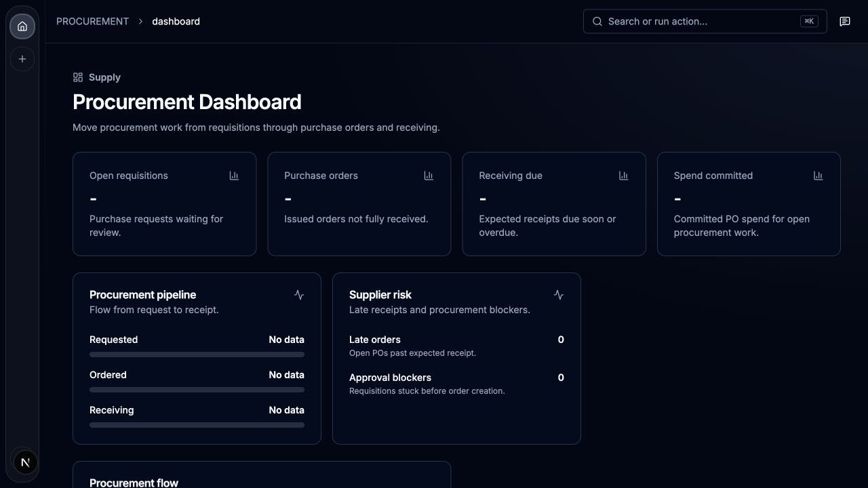
Task: Click the Ordered progress bar
Action: (197, 390)
